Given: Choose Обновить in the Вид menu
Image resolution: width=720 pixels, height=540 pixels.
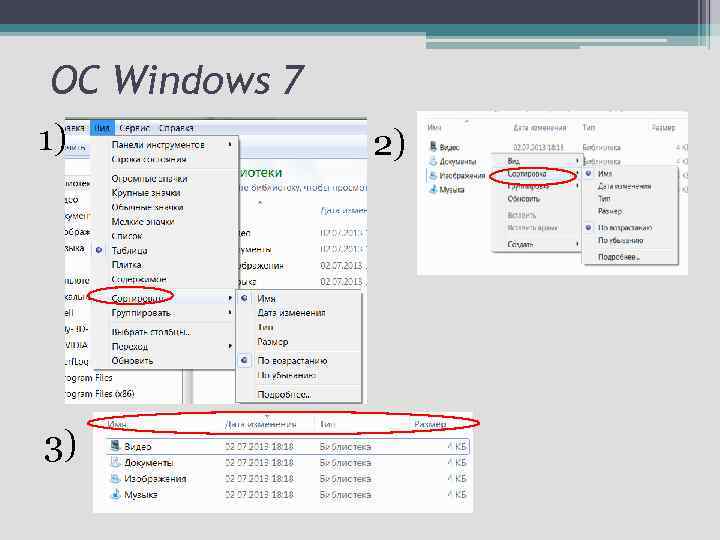Looking at the screenshot, I should [132, 360].
